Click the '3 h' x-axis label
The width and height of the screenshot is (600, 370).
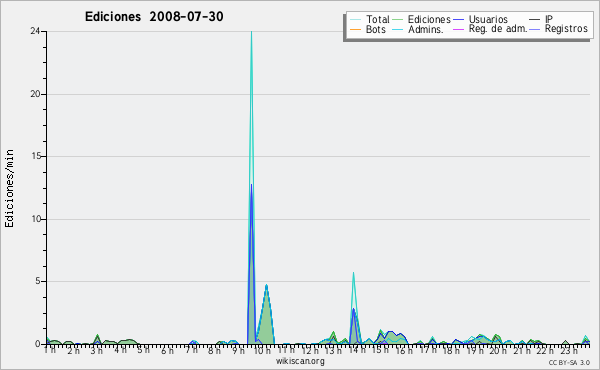tap(96, 351)
